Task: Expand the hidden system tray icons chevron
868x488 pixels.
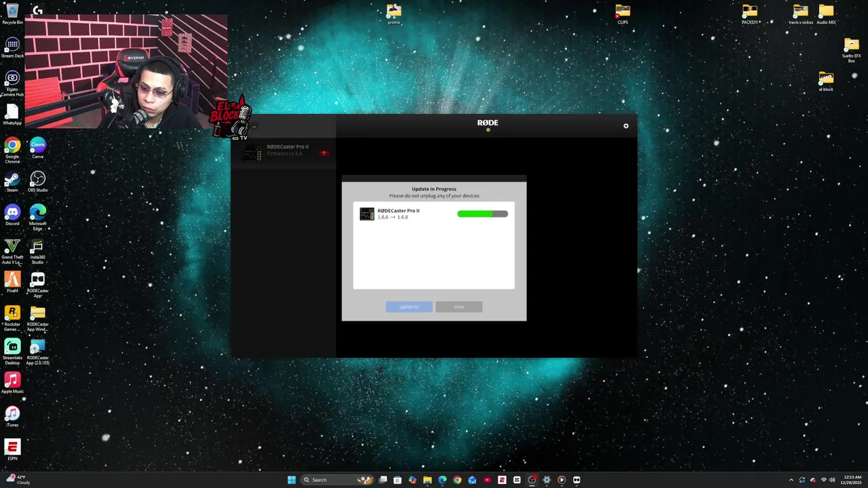Action: (791, 480)
